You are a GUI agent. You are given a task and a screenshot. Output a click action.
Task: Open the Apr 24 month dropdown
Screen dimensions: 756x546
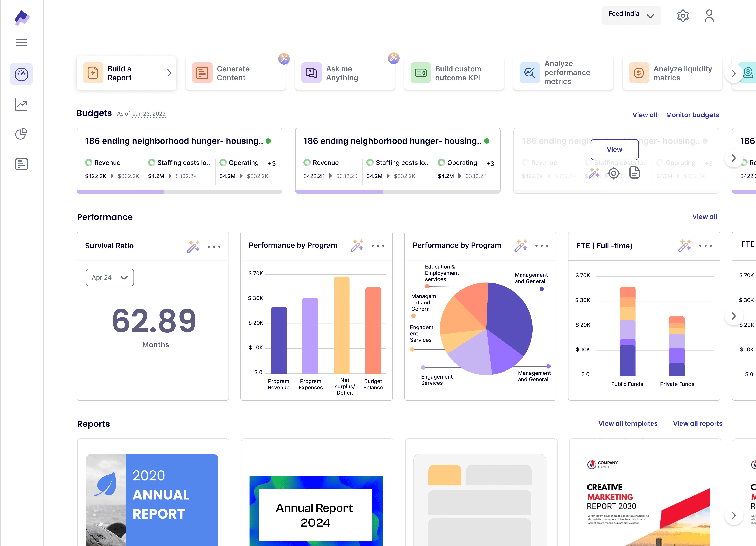(110, 277)
